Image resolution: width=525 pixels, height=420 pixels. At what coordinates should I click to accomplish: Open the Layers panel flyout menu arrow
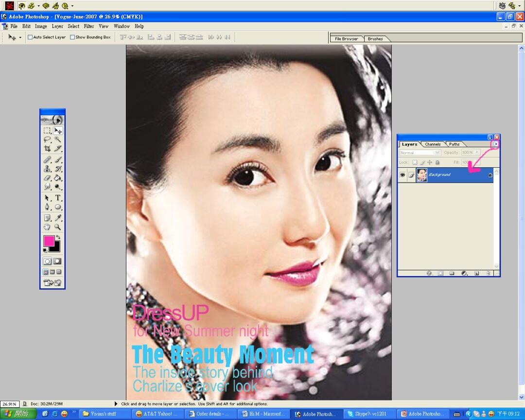[495, 144]
